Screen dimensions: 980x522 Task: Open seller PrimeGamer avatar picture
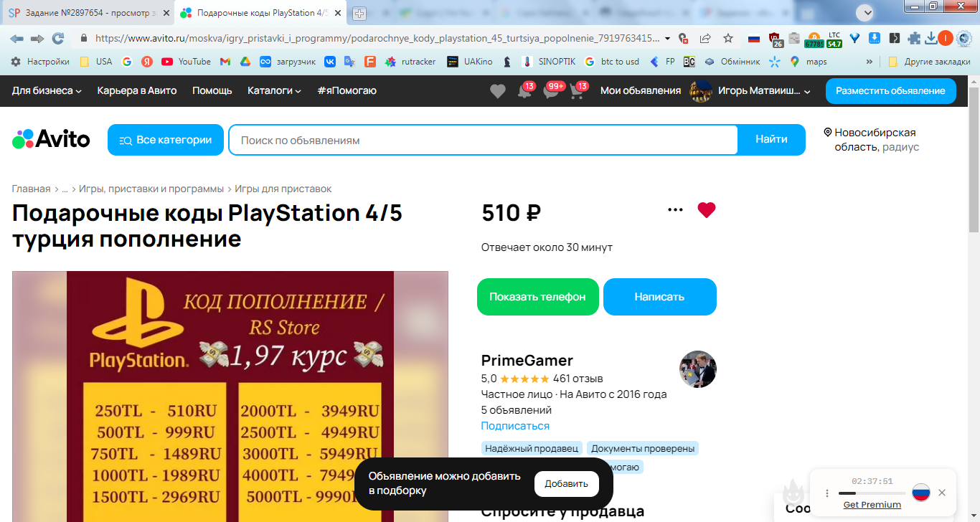click(x=698, y=369)
